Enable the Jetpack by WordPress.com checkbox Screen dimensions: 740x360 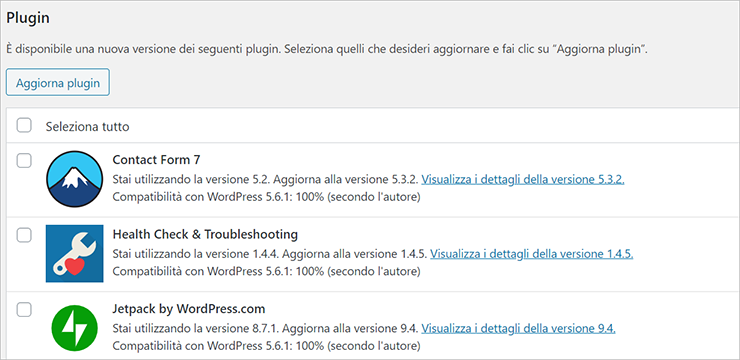[24, 310]
